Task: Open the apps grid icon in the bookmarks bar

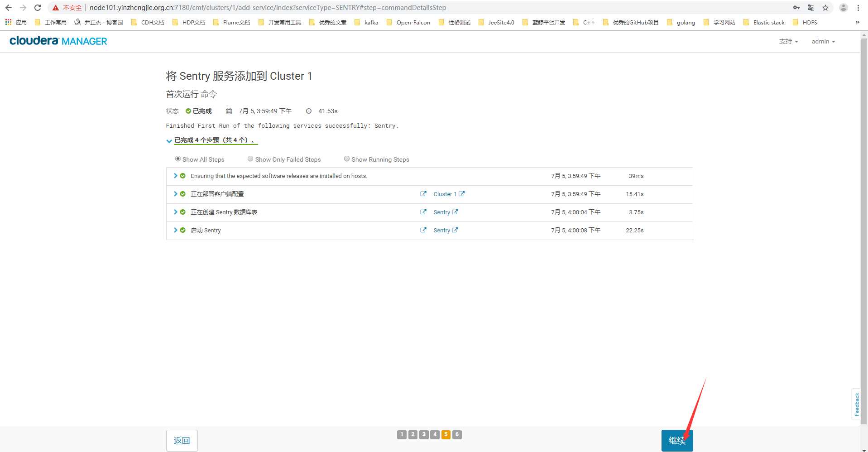Action: (x=8, y=22)
